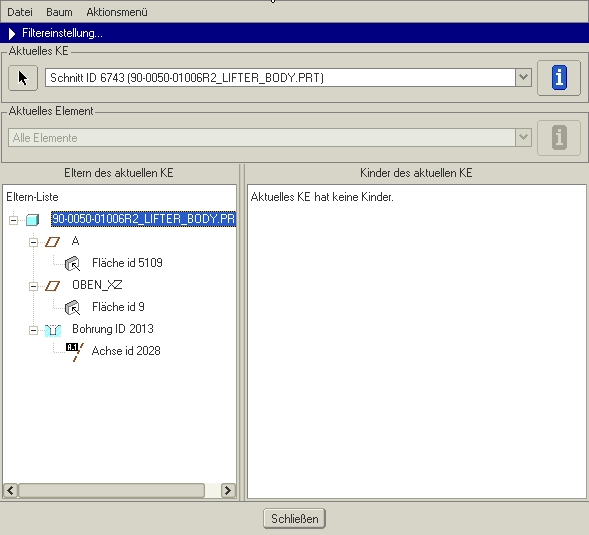Screen dimensions: 589x535
Task: Open the Baum menu
Action: [59, 12]
